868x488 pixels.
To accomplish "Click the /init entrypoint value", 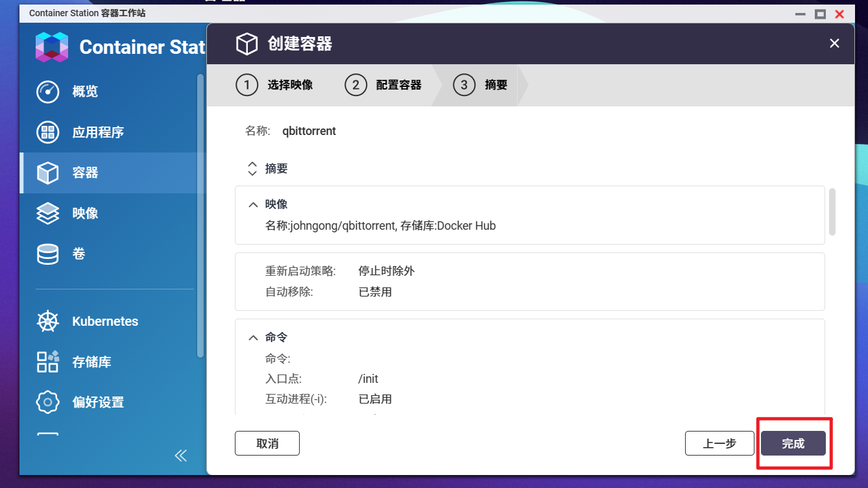I will [368, 379].
